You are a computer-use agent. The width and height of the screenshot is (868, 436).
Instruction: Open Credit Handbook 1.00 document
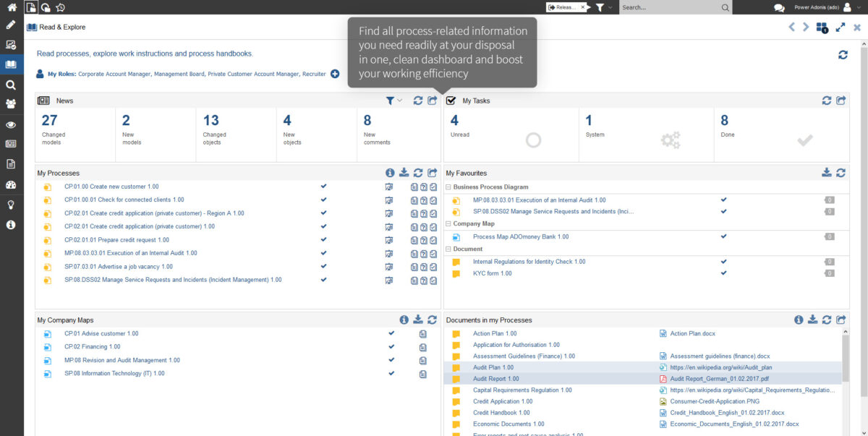501,413
